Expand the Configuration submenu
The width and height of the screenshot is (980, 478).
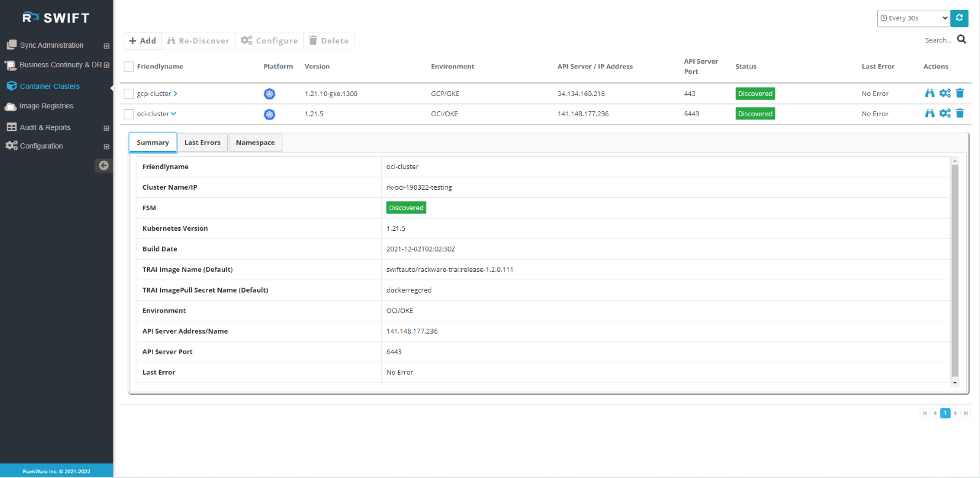click(x=107, y=147)
